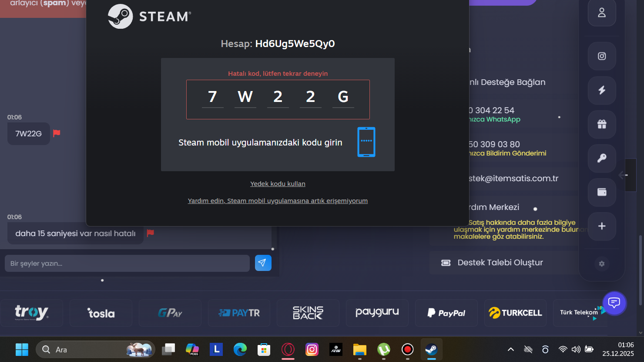The image size is (644, 362).
Task: Click the page's vertical scrollbar thumb
Action: 640,270
